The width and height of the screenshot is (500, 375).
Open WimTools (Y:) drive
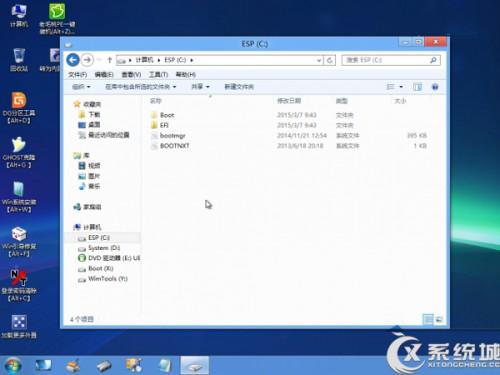coord(103,279)
